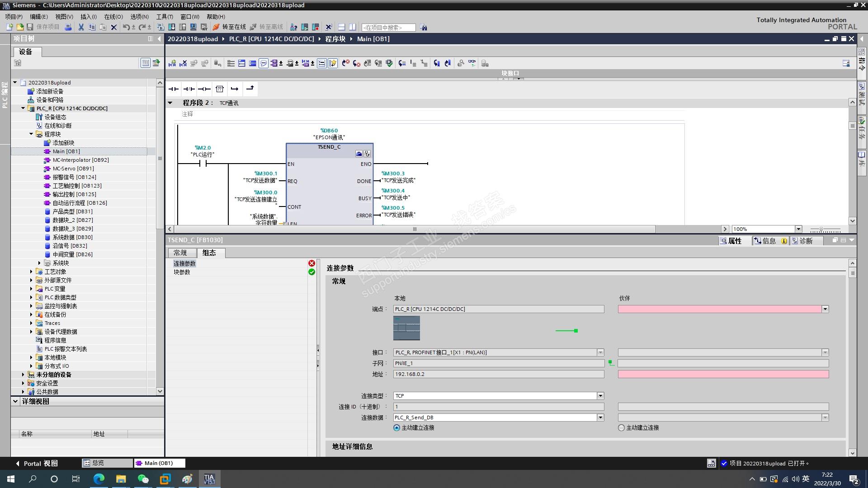Click the project search input field

(388, 28)
